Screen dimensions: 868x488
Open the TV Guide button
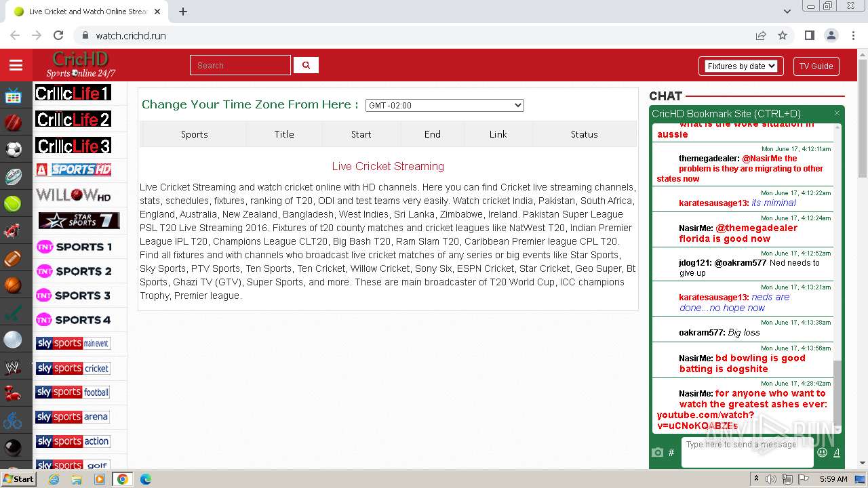(x=816, y=66)
